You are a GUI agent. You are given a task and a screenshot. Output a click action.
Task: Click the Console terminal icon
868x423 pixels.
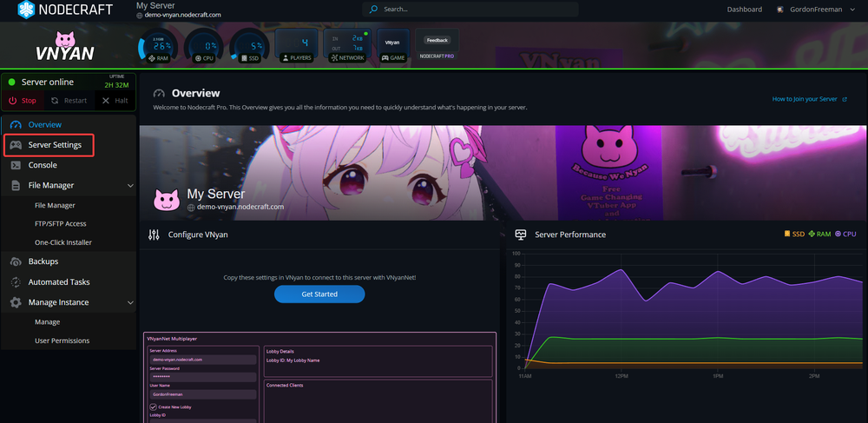(x=16, y=165)
